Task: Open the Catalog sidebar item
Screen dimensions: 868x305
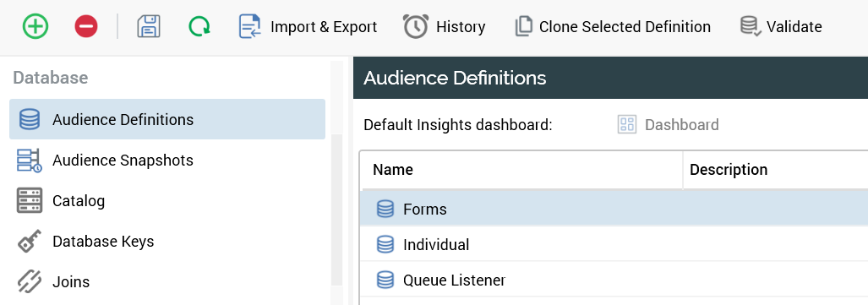Action: pyautogui.click(x=167, y=200)
